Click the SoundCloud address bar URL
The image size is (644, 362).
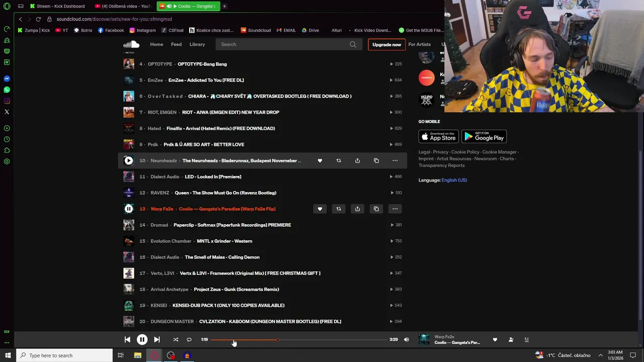[x=114, y=19]
